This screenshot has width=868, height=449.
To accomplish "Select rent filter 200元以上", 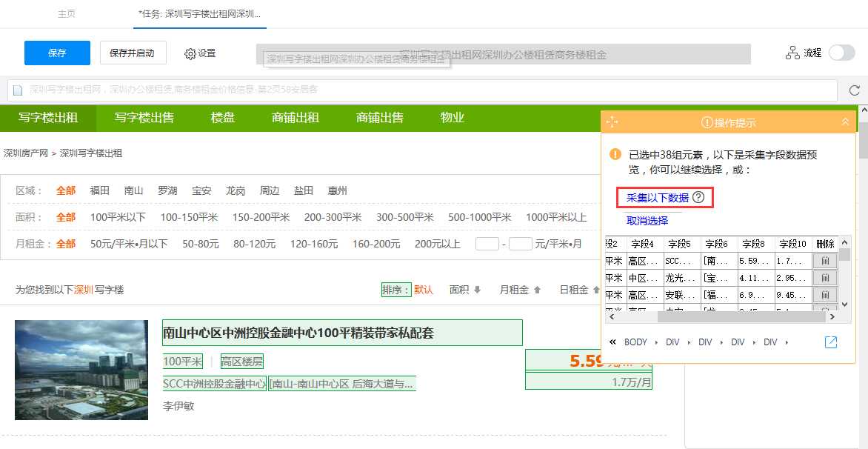I will 437,244.
